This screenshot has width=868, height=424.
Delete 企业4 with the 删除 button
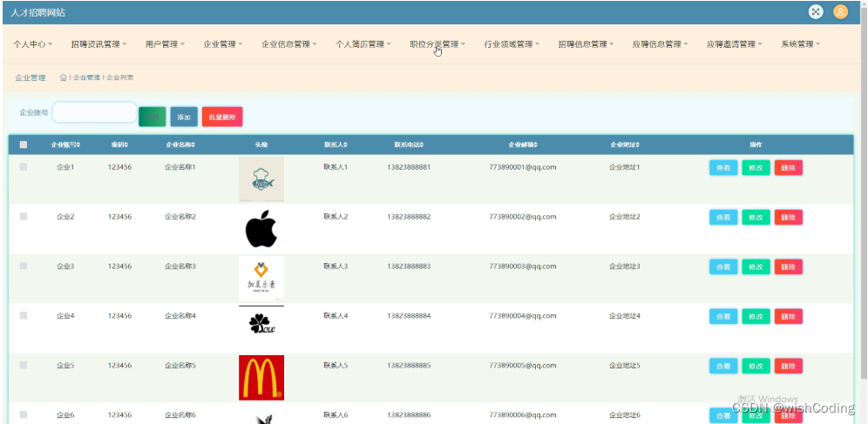(789, 316)
